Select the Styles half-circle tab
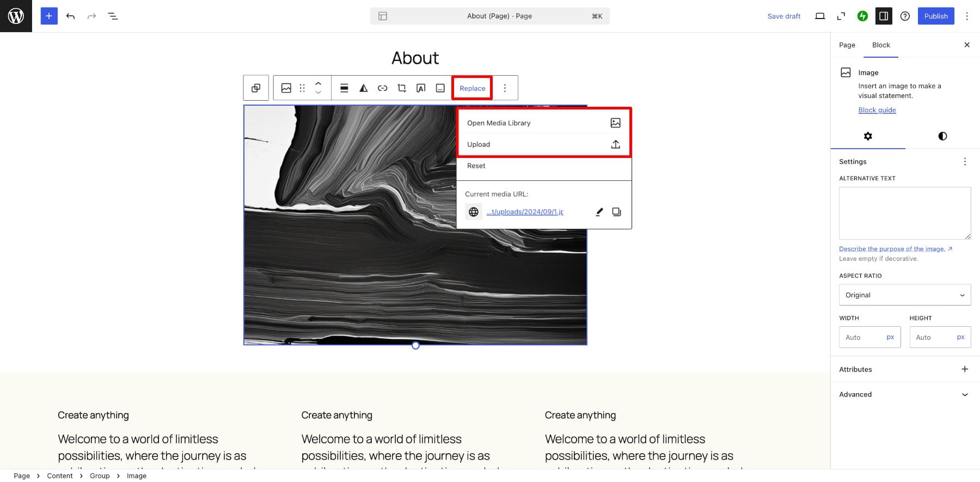Viewport: 980px width, 482px height. (x=942, y=136)
